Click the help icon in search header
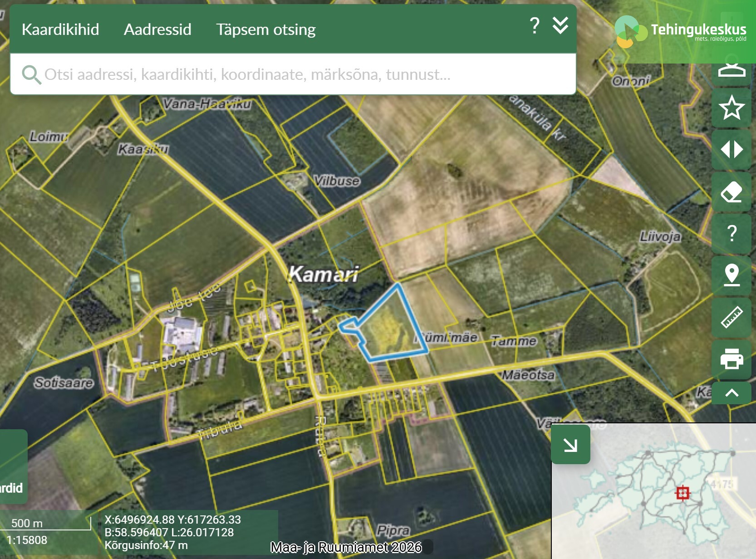This screenshot has width=756, height=559. [535, 26]
